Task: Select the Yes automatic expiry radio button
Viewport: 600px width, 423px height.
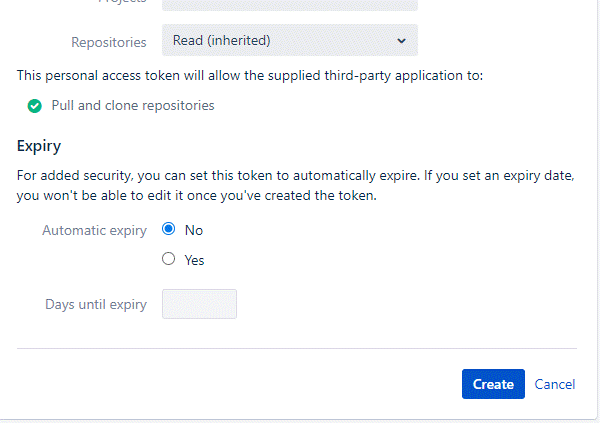Action: [168, 259]
